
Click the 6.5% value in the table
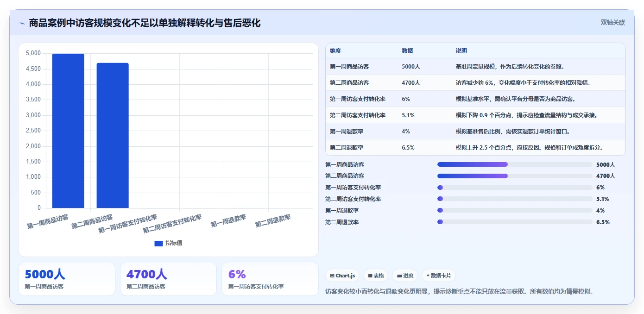pos(408,148)
